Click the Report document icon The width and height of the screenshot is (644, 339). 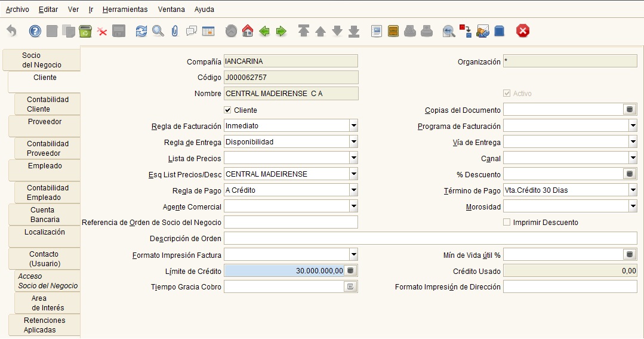pyautogui.click(x=376, y=31)
